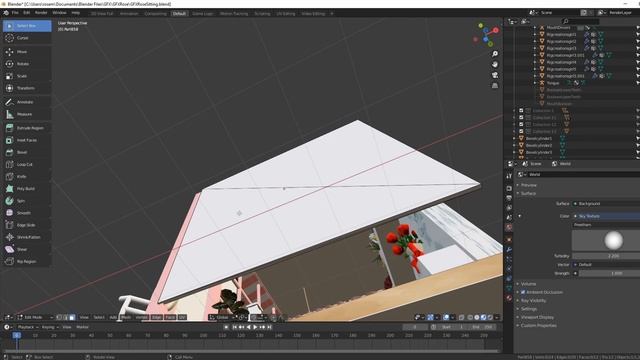Activate the Loop Cut tool

coord(27,164)
